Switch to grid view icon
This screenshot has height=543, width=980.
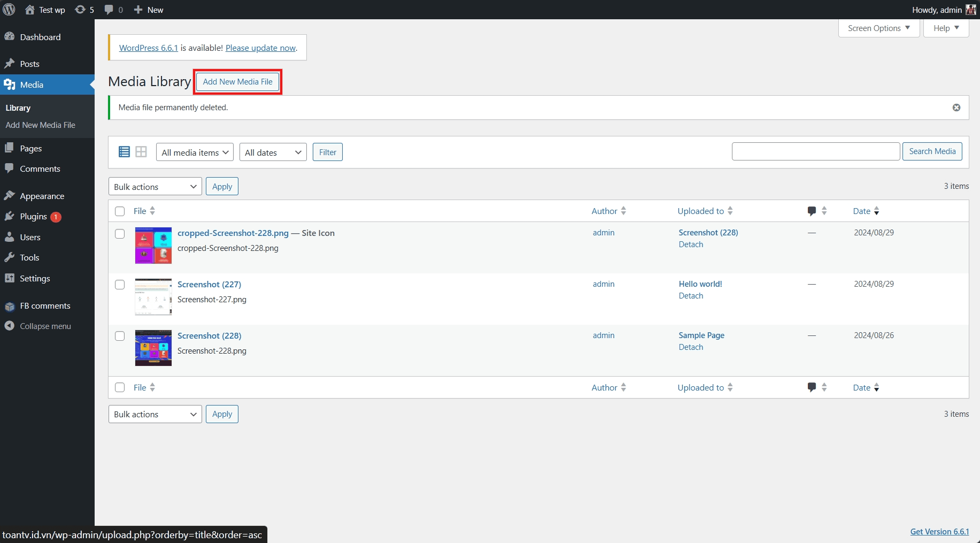[141, 151]
